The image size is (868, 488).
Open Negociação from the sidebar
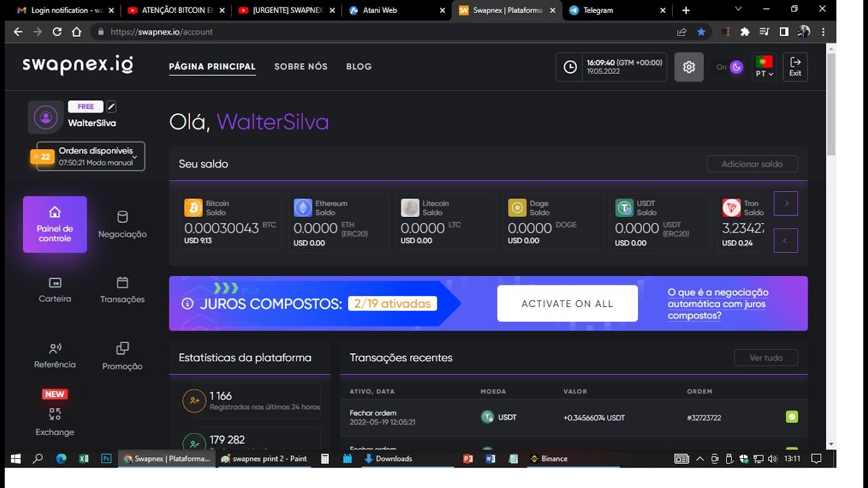122,224
